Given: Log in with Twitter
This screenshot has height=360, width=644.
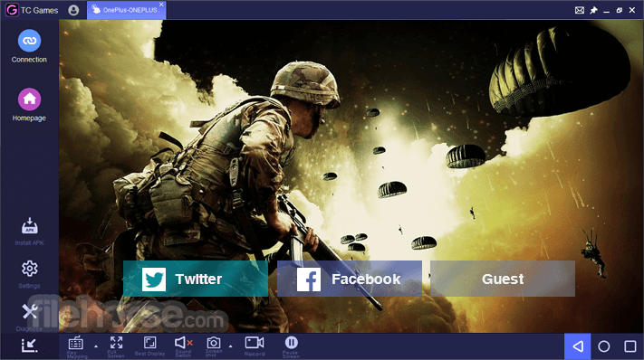Looking at the screenshot, I should pyautogui.click(x=196, y=279).
